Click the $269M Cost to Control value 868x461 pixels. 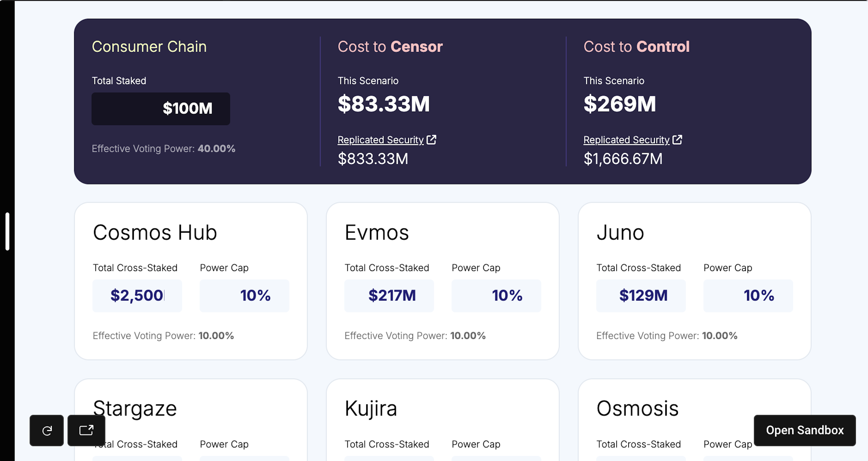(620, 104)
